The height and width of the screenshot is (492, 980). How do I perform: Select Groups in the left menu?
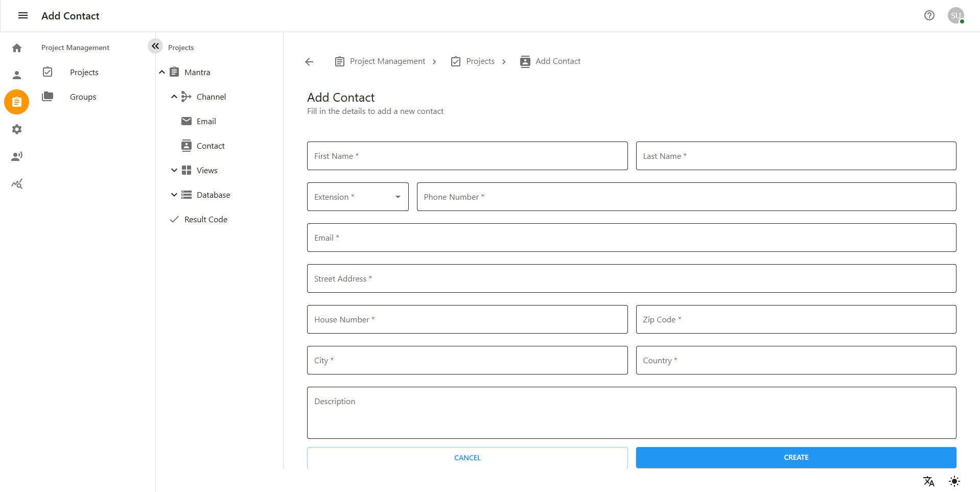pyautogui.click(x=82, y=97)
